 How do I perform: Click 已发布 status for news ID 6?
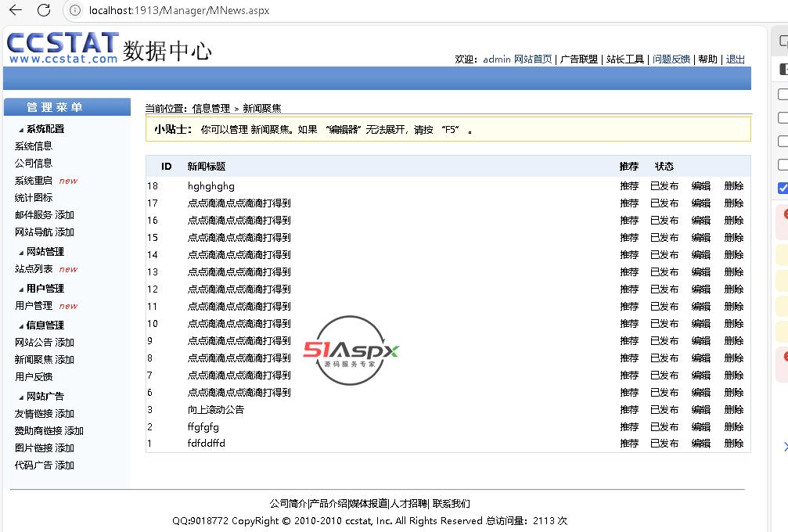(x=664, y=393)
